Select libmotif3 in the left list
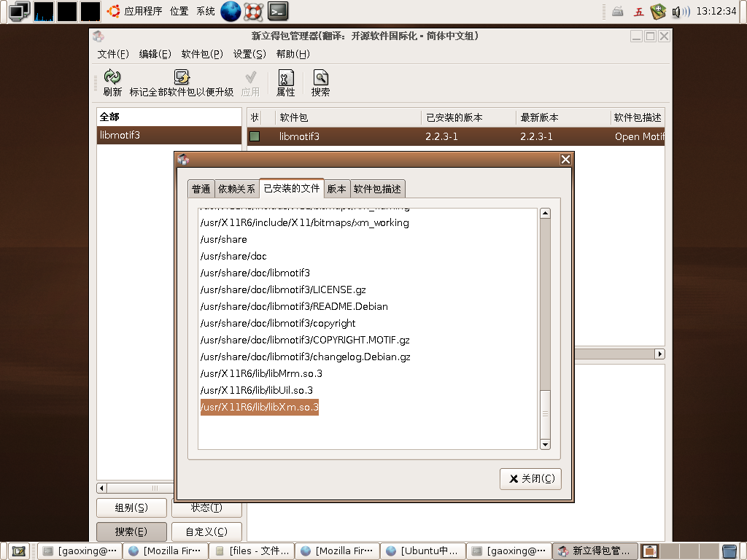747x560 pixels. (x=169, y=135)
